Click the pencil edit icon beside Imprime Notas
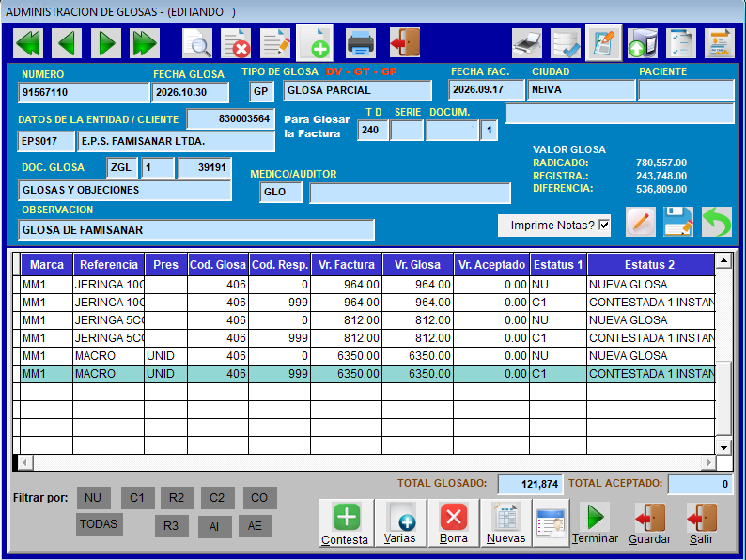746x560 pixels. (641, 222)
